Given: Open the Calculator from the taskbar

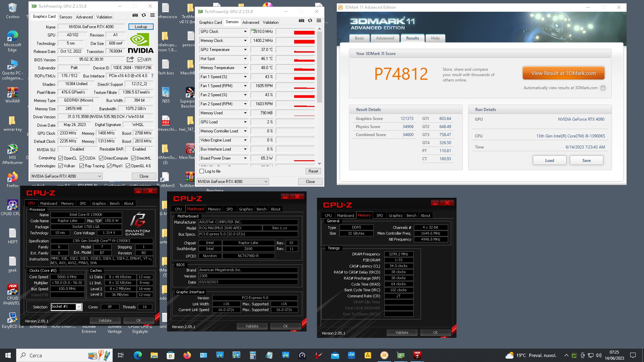Looking at the screenshot, I should tap(253, 355).
